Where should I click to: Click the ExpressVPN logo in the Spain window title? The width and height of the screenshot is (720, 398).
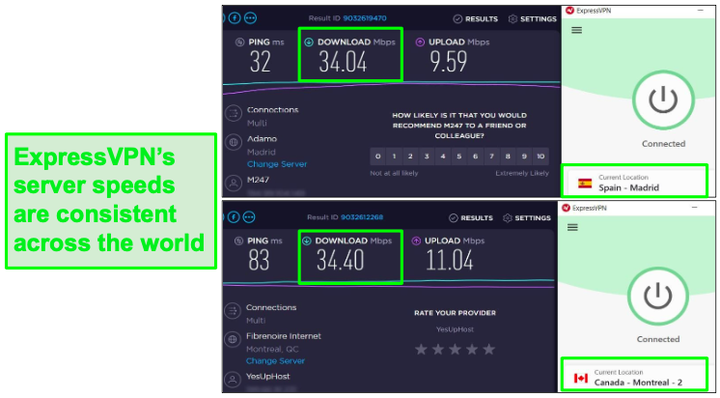pos(570,10)
